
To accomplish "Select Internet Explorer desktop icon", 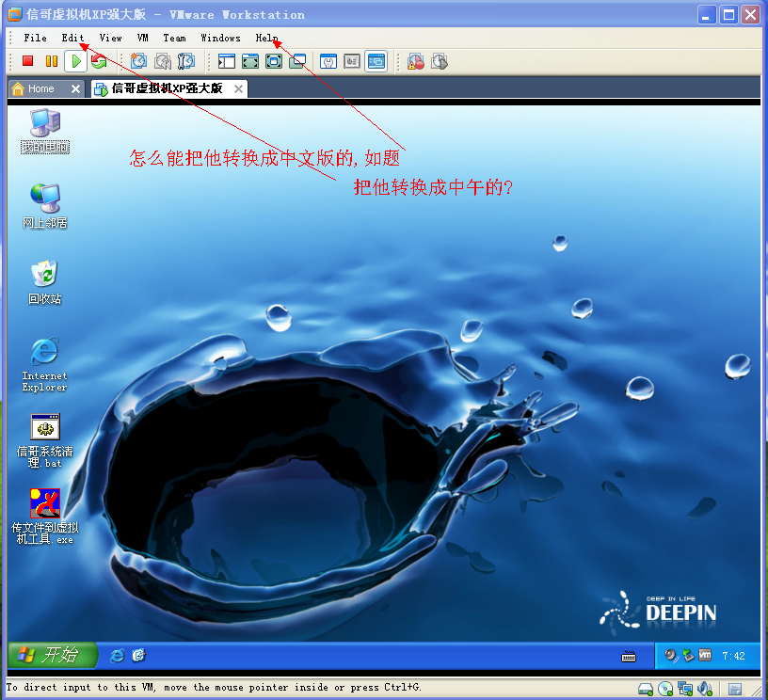I will (44, 364).
